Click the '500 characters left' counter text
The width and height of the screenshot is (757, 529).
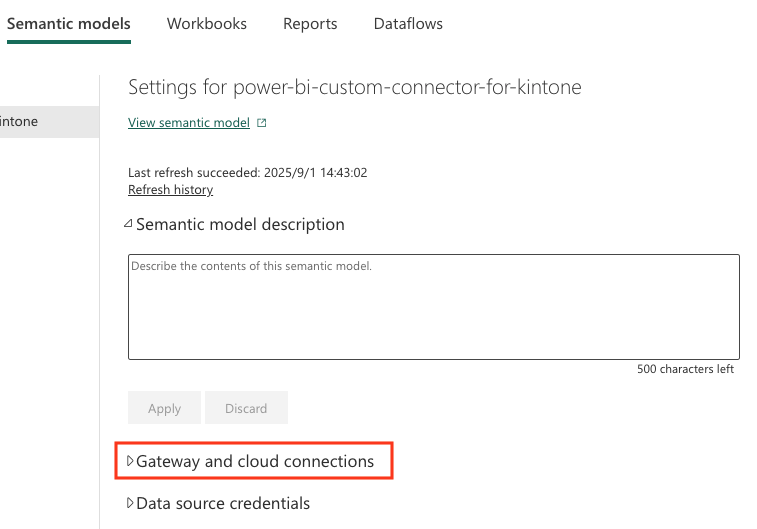pos(685,369)
